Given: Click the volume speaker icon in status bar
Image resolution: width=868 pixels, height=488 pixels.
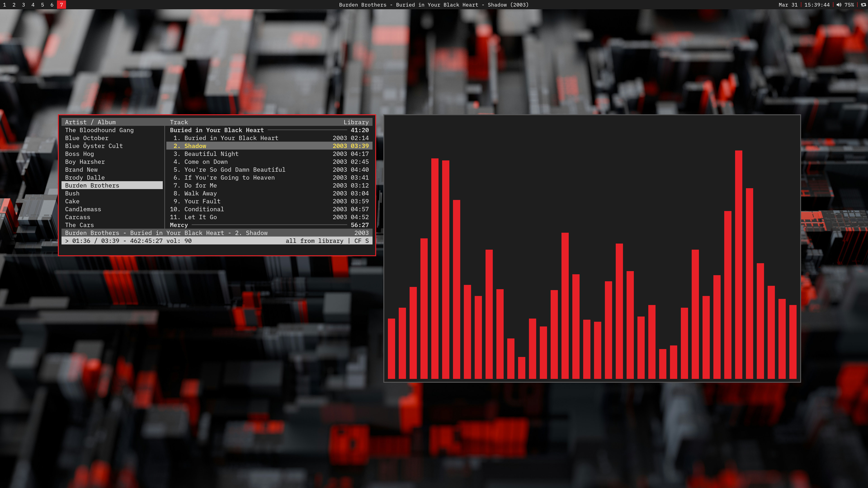Looking at the screenshot, I should tap(839, 5).
